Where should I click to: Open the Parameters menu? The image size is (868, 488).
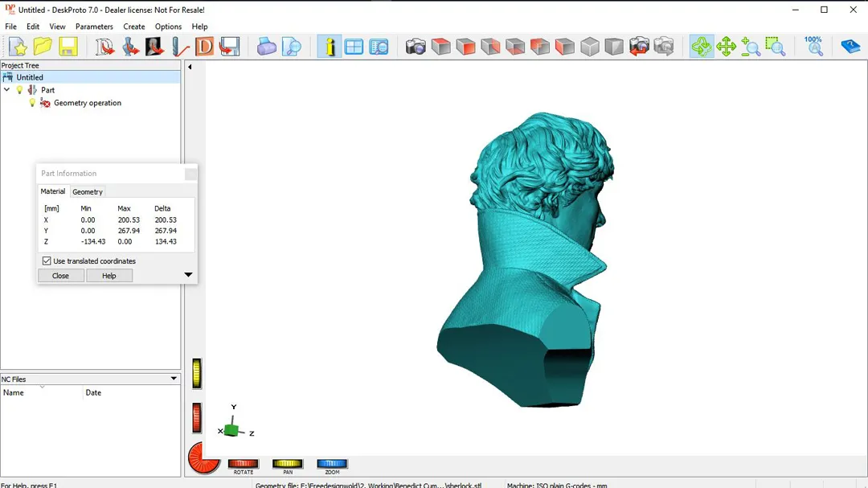[x=94, y=27]
